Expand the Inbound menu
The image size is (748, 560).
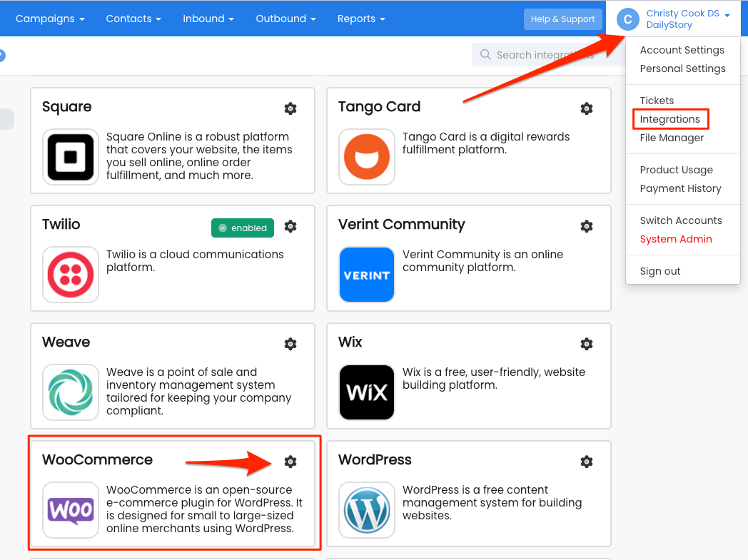[208, 19]
